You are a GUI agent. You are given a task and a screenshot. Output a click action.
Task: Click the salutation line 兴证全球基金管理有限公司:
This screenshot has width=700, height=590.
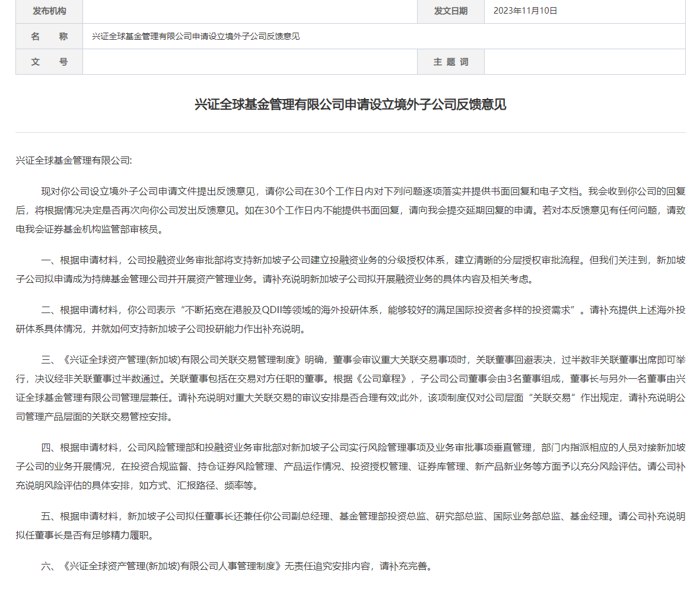(74, 161)
